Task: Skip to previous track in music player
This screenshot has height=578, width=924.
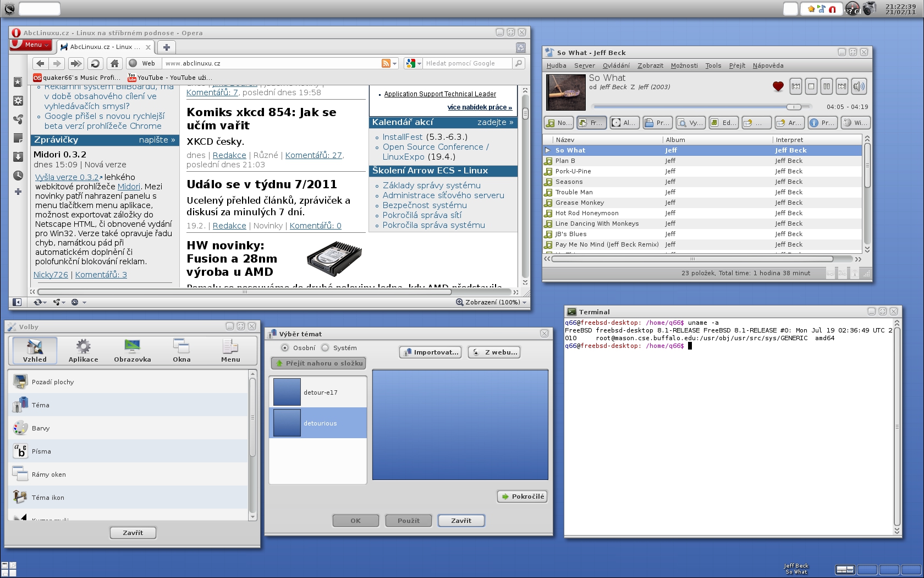Action: coord(796,86)
